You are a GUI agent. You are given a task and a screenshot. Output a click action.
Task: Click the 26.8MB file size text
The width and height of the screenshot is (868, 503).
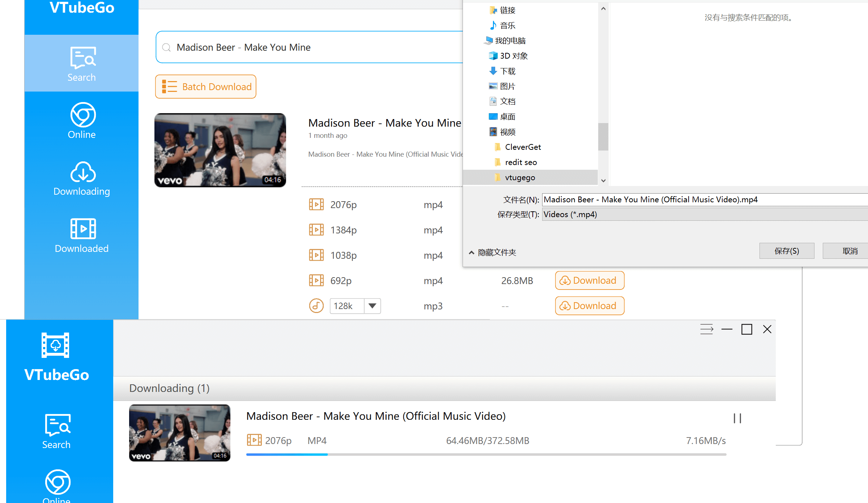coord(517,281)
